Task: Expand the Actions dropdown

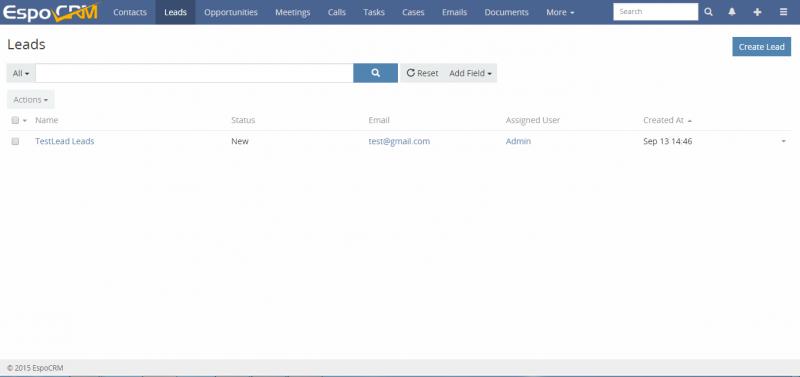Action: [31, 99]
